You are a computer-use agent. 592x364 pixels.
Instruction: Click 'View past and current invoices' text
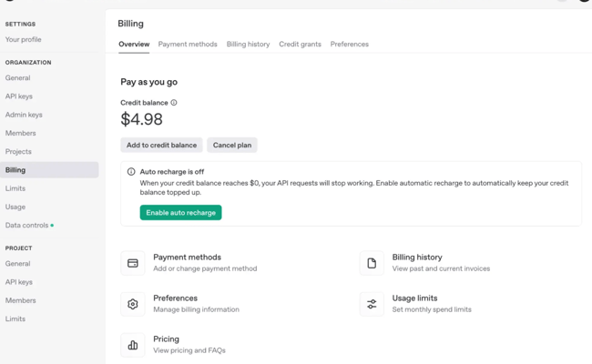point(441,268)
